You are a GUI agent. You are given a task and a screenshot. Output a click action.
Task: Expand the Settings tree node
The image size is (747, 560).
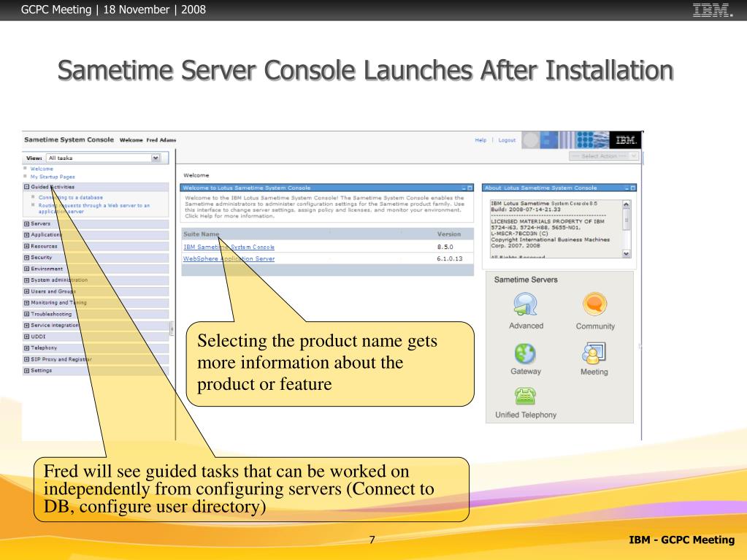27,370
